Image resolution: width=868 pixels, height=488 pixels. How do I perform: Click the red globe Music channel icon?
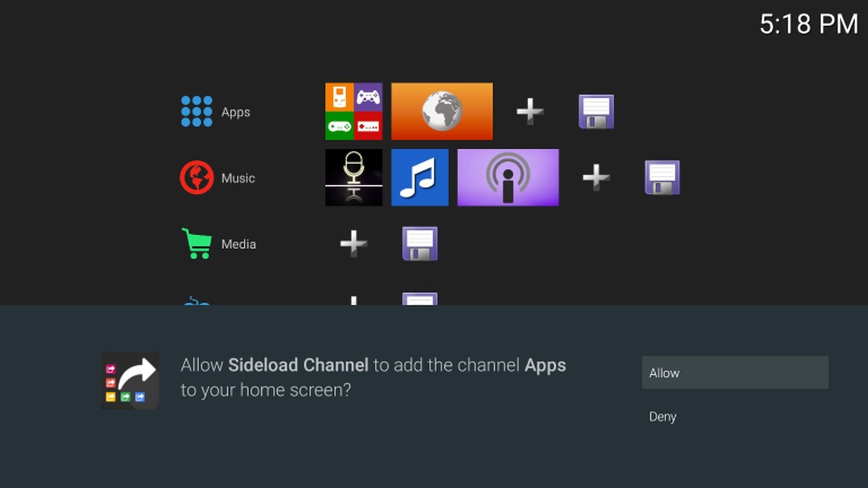pyautogui.click(x=197, y=178)
